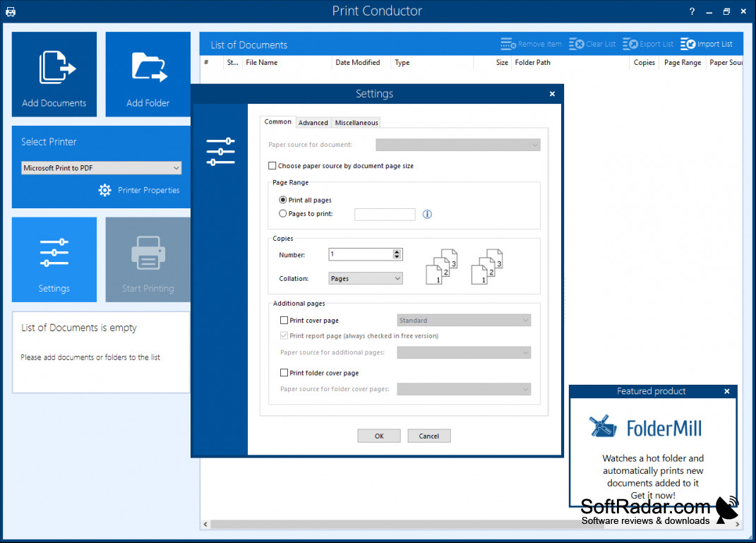Viewport: 756px width, 543px height.
Task: Click OK in the Settings dialog
Action: [x=379, y=436]
